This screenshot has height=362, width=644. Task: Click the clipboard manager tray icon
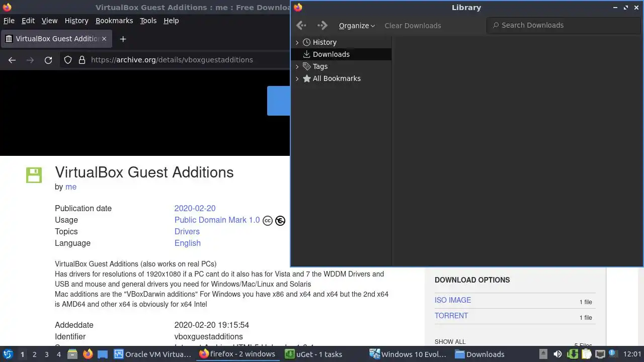(586, 354)
